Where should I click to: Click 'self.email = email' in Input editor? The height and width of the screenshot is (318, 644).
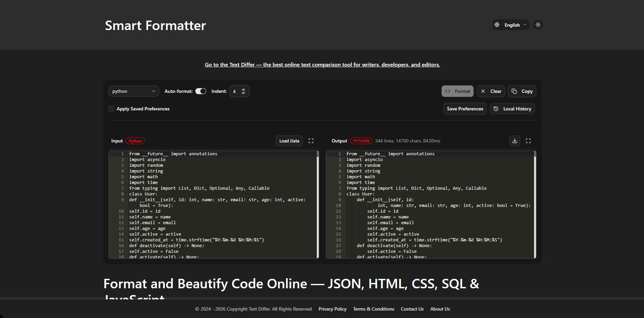point(152,222)
